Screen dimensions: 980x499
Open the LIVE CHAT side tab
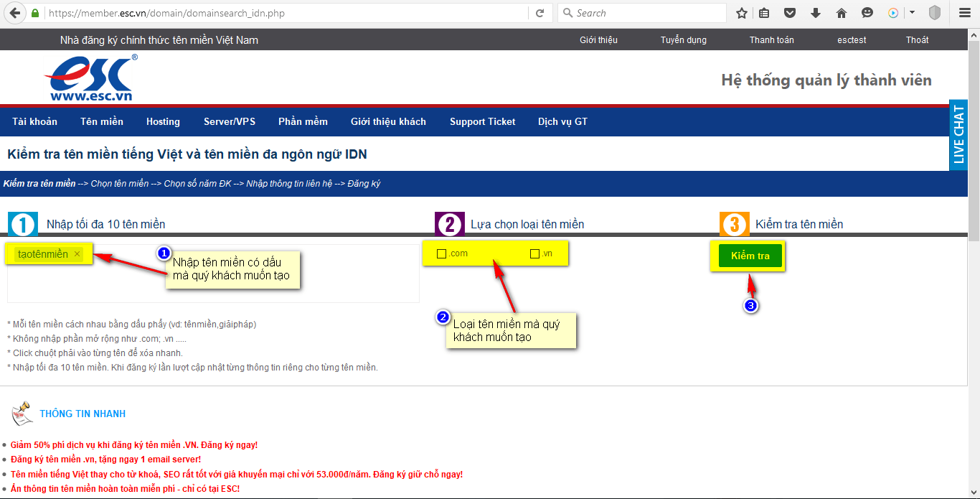click(x=958, y=136)
